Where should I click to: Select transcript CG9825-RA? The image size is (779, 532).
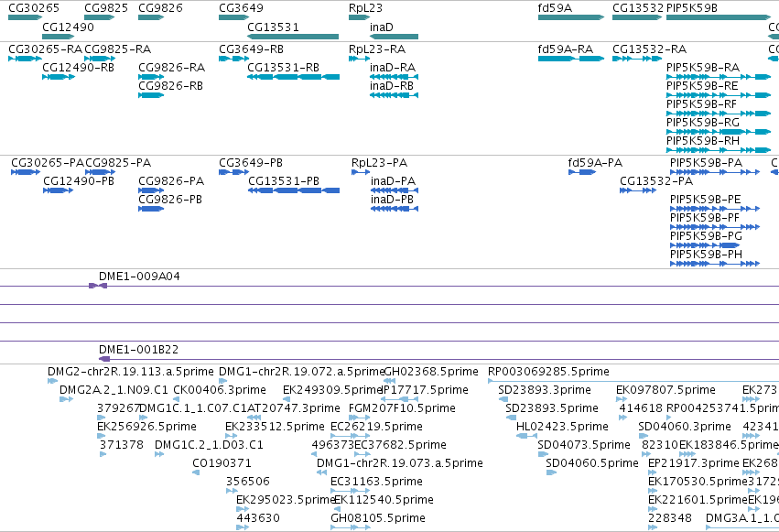tap(100, 59)
